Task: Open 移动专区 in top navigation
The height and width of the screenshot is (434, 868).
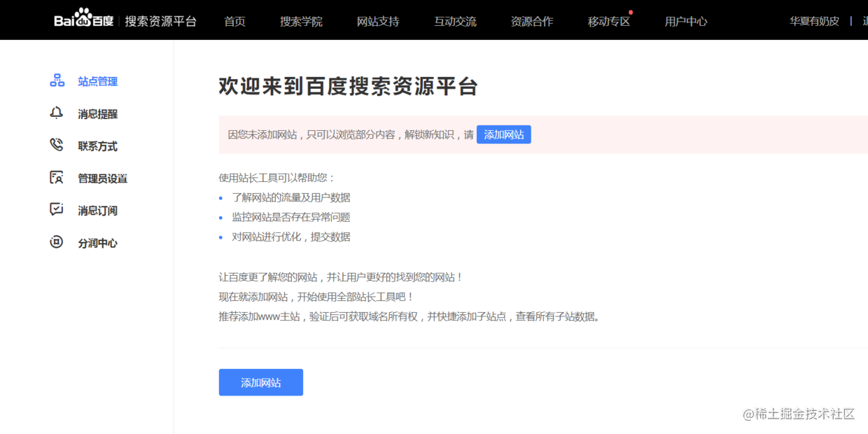Action: tap(610, 21)
